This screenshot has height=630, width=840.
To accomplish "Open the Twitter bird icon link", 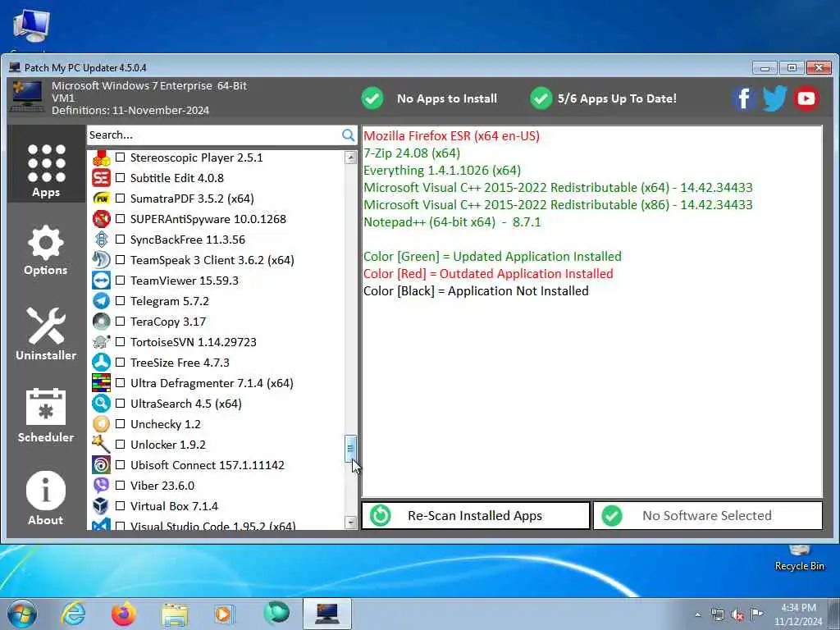I will click(774, 98).
